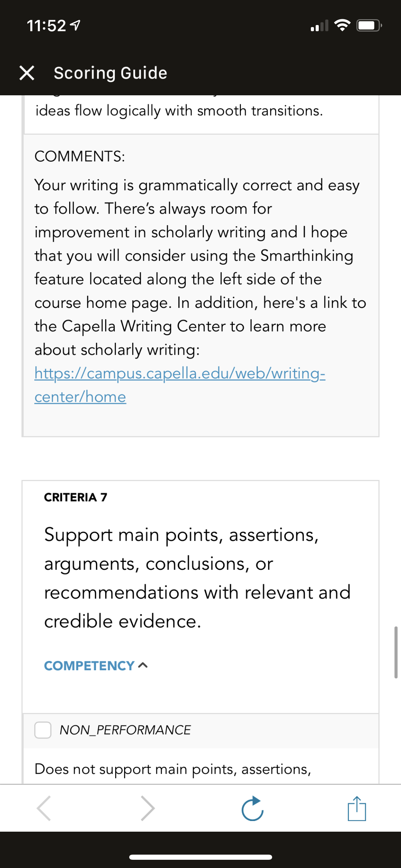The width and height of the screenshot is (401, 868).
Task: Close the Scoring Guide with the X icon
Action: click(27, 73)
